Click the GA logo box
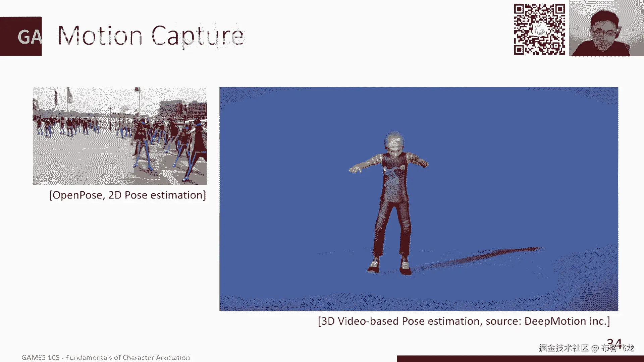 coord(21,36)
